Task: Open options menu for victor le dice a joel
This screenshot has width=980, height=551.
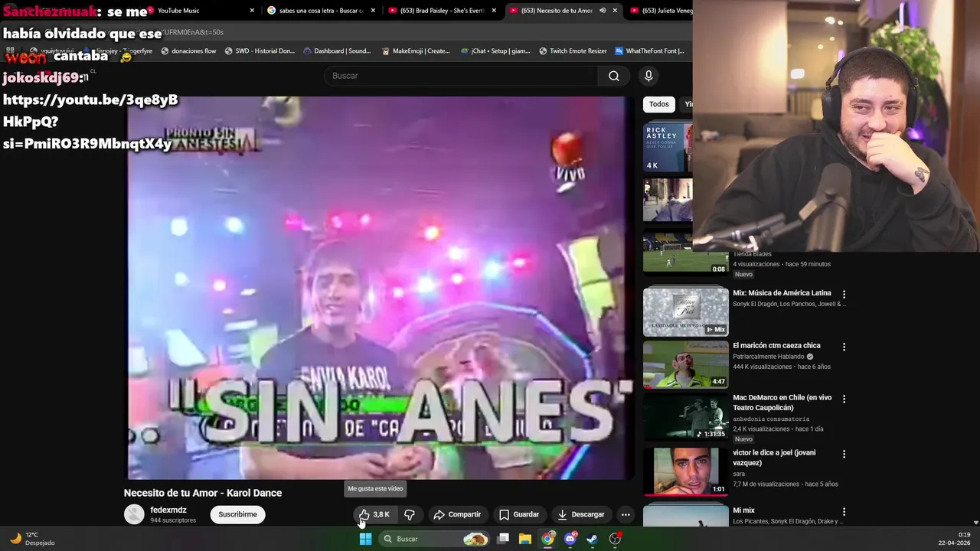Action: (x=844, y=454)
